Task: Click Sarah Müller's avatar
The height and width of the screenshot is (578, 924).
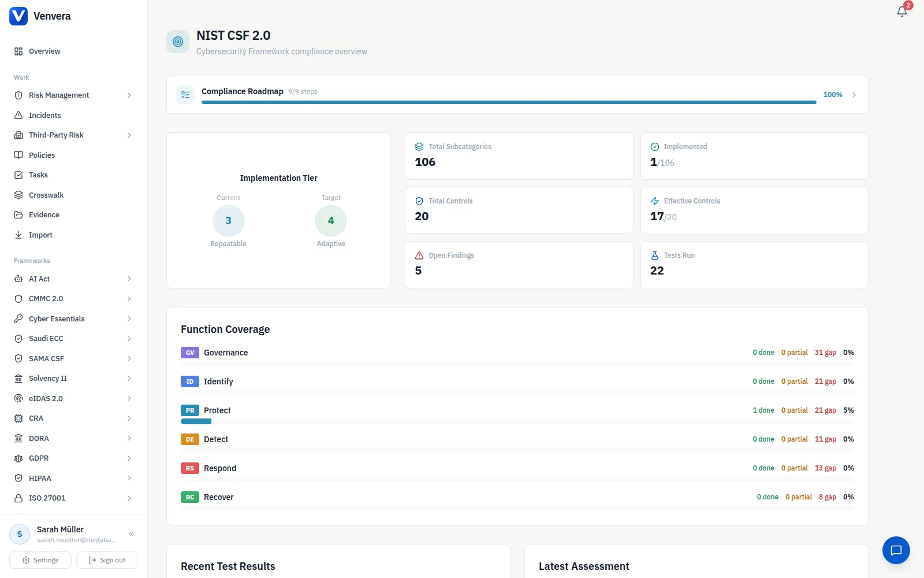Action: (x=20, y=534)
